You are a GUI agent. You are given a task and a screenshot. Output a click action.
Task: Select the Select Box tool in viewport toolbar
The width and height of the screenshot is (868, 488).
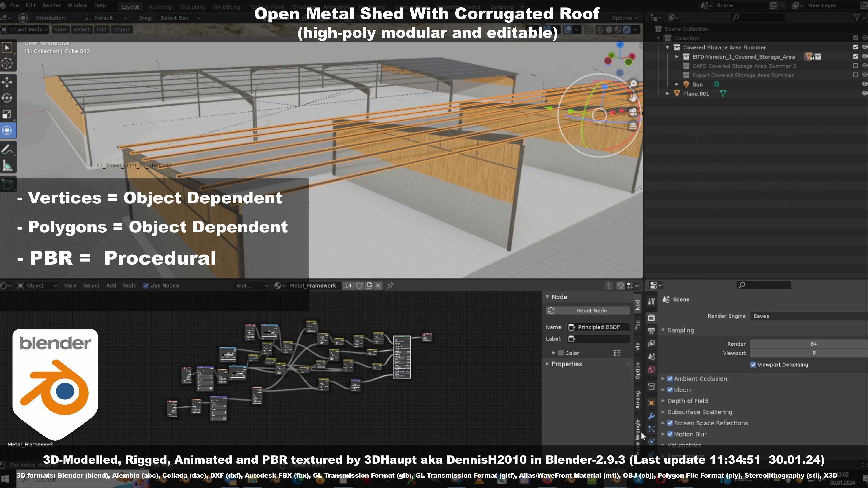[7, 48]
